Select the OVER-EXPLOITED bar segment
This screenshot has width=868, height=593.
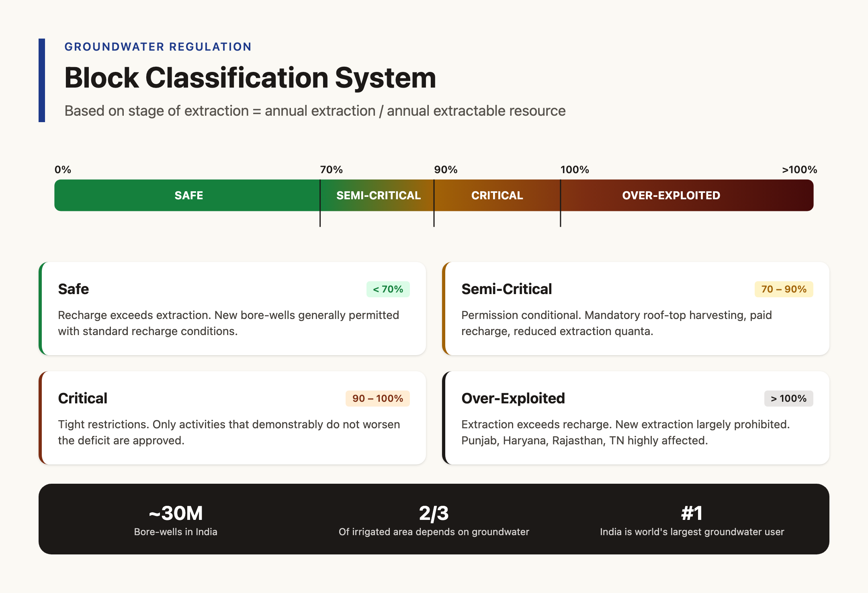tap(687, 195)
